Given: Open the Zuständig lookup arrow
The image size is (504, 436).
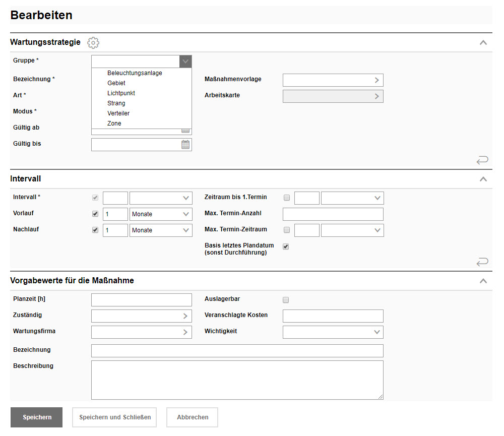Looking at the screenshot, I should point(185,316).
